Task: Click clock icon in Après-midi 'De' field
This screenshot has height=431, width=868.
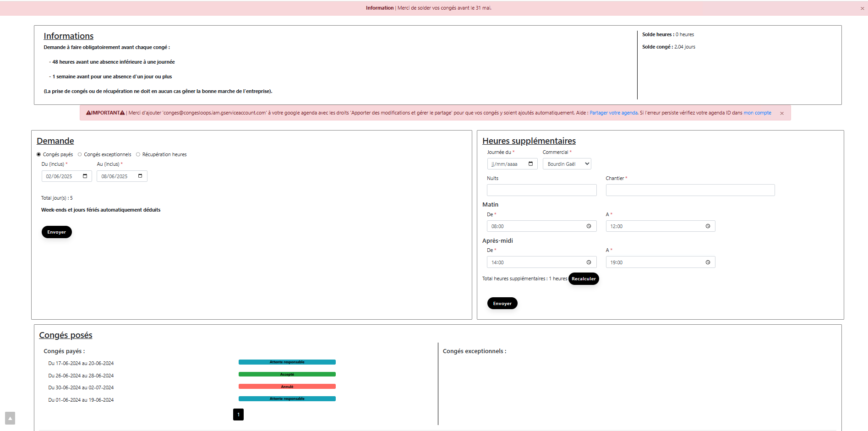Action: click(589, 262)
